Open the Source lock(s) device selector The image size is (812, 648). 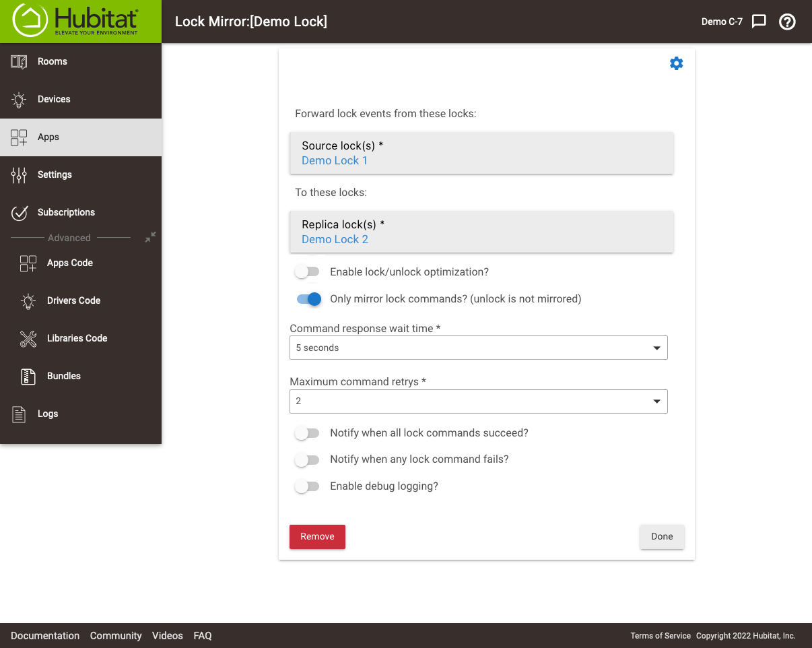pos(481,153)
